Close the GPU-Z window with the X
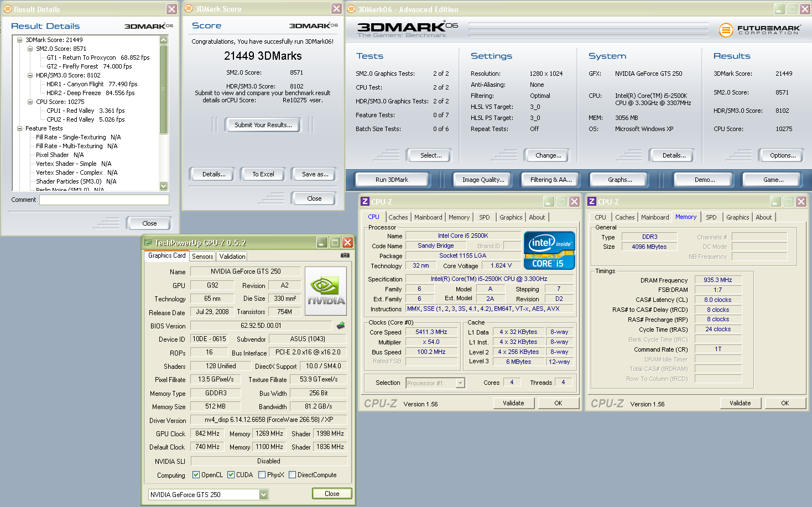 (347, 243)
